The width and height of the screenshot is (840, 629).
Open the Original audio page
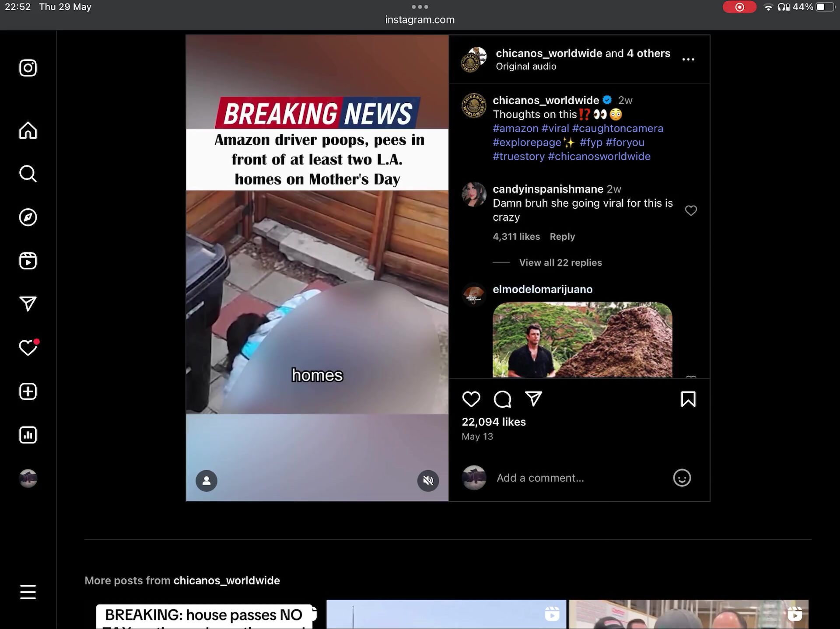click(x=526, y=66)
